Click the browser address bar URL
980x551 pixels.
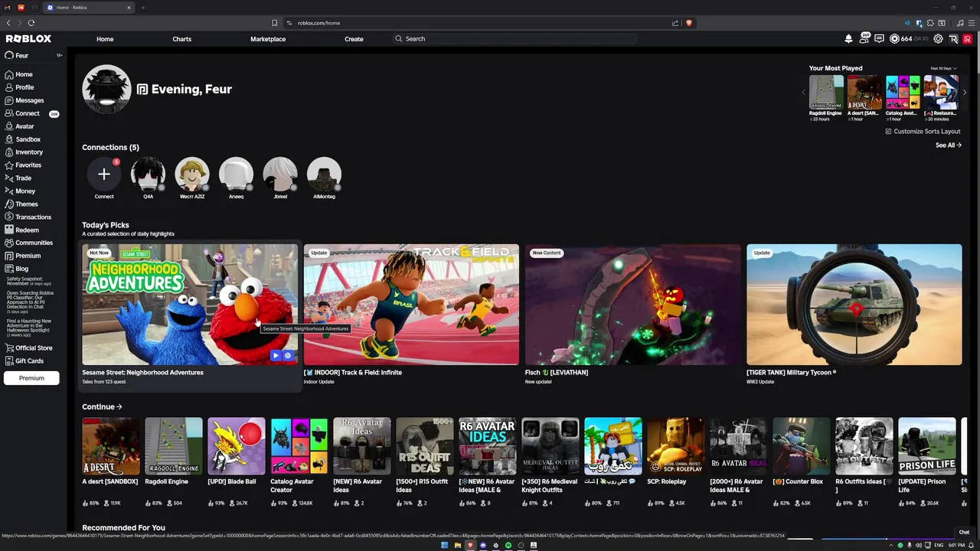coord(318,23)
